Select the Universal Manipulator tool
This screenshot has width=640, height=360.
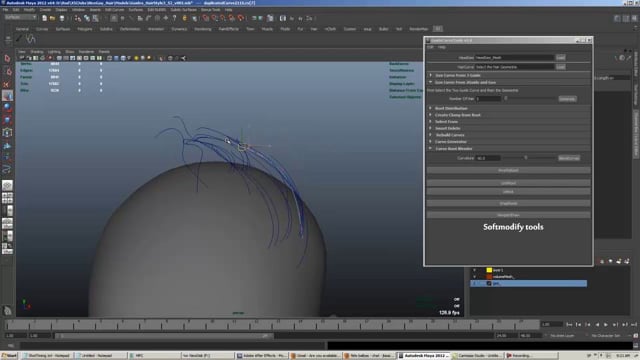point(7,133)
